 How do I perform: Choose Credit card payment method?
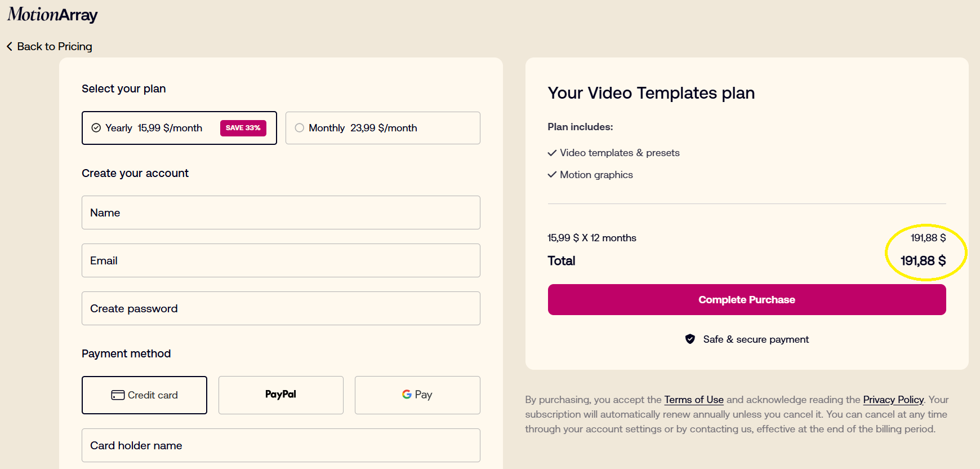144,395
